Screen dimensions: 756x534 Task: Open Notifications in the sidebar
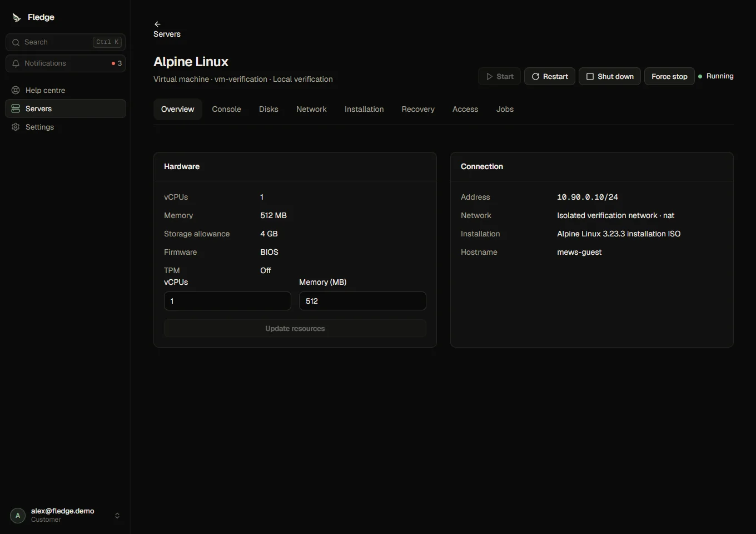[x=66, y=63]
